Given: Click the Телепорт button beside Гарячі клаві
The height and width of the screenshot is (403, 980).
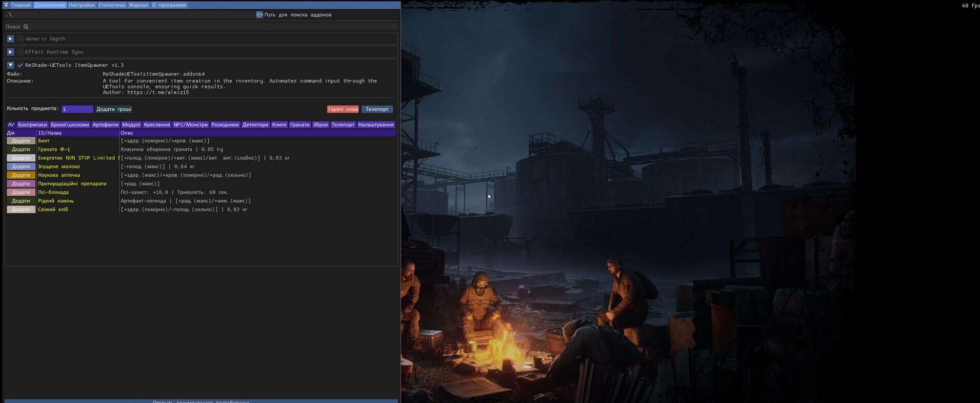Looking at the screenshot, I should (x=377, y=109).
